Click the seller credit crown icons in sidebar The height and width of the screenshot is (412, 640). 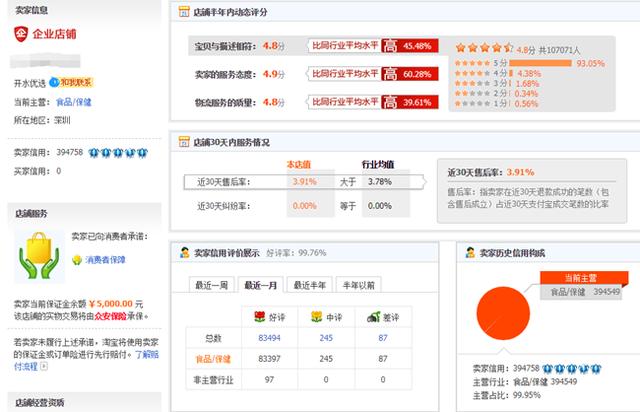(118, 153)
